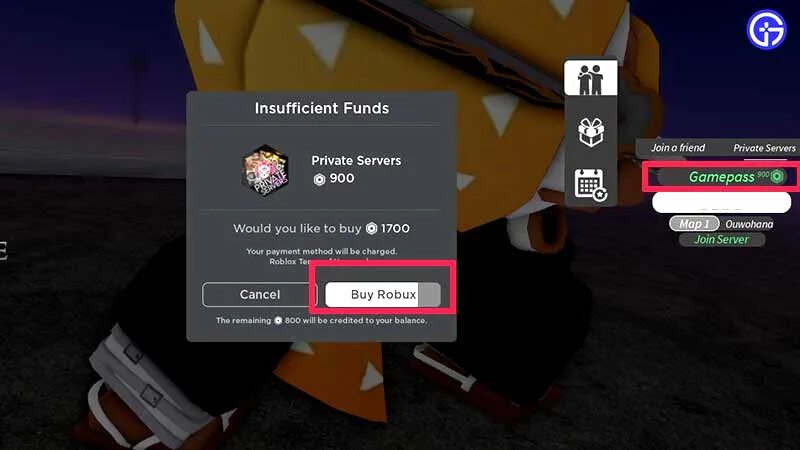Click the Gamer Tweak logo watermark

(x=766, y=29)
